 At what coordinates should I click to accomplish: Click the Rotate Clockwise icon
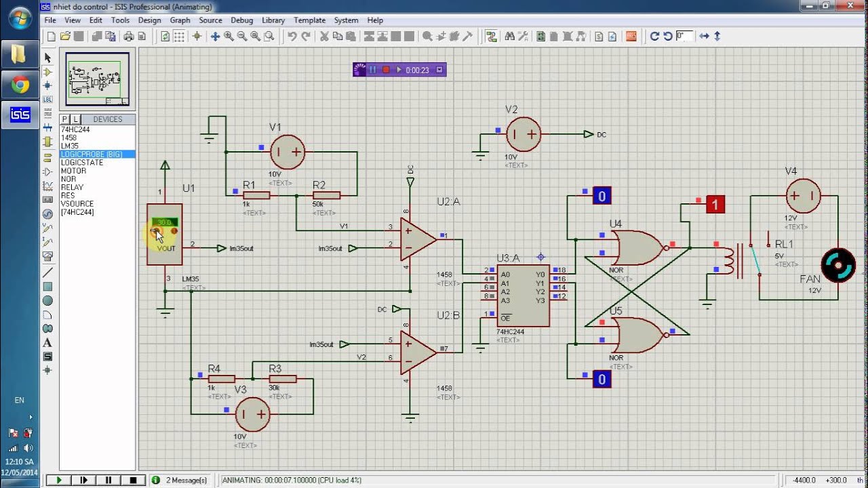(654, 37)
